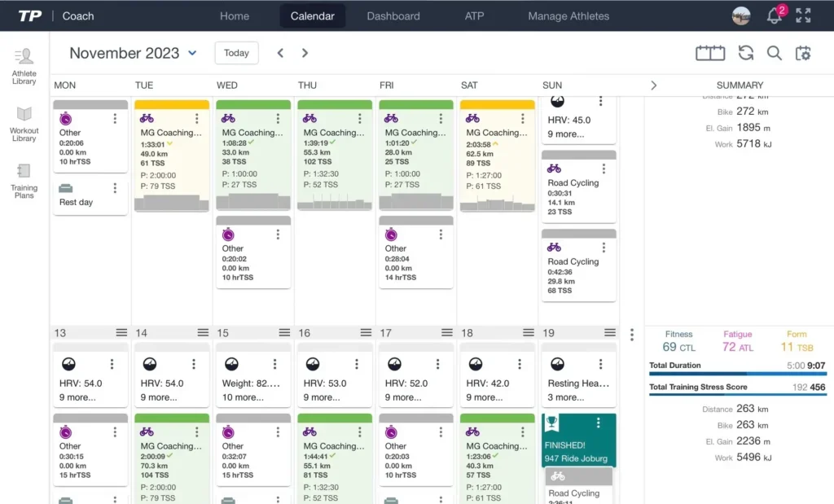Open the Manage Athletes menu

(568, 15)
